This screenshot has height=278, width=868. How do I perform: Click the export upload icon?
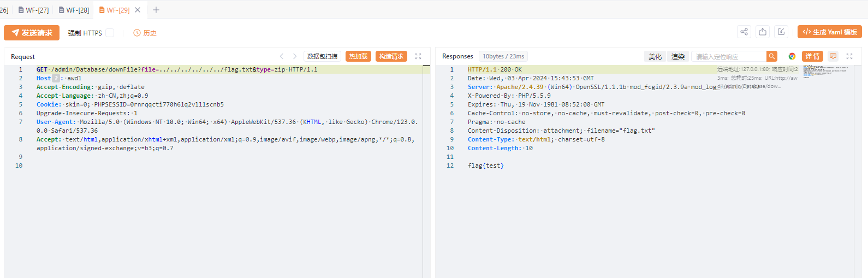click(763, 32)
